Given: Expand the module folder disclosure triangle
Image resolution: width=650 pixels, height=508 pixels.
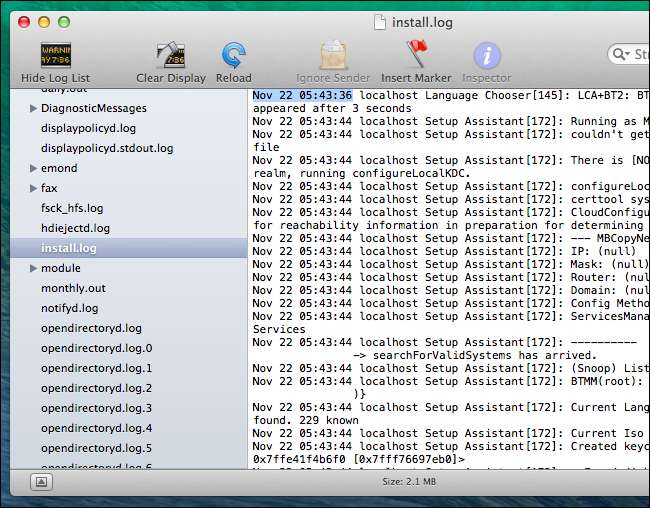Looking at the screenshot, I should 34,268.
